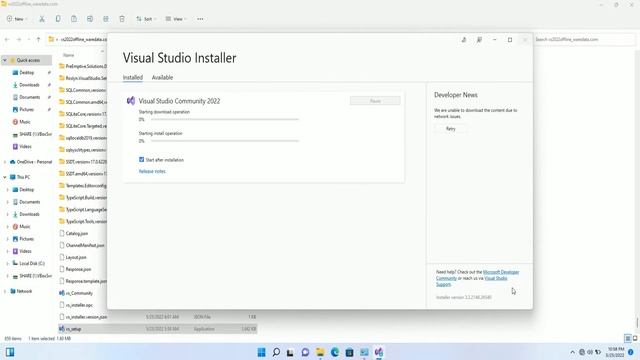Select the vs_installer.opc file

tap(79, 305)
